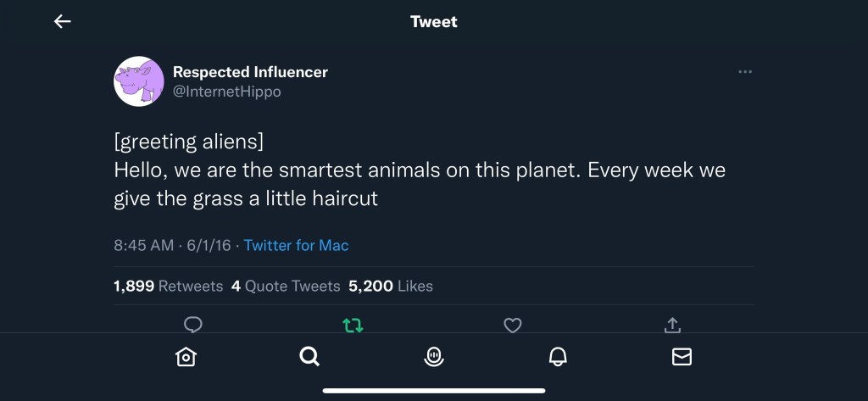
Task: Open Direct Messages envelope icon
Action: [x=682, y=357]
